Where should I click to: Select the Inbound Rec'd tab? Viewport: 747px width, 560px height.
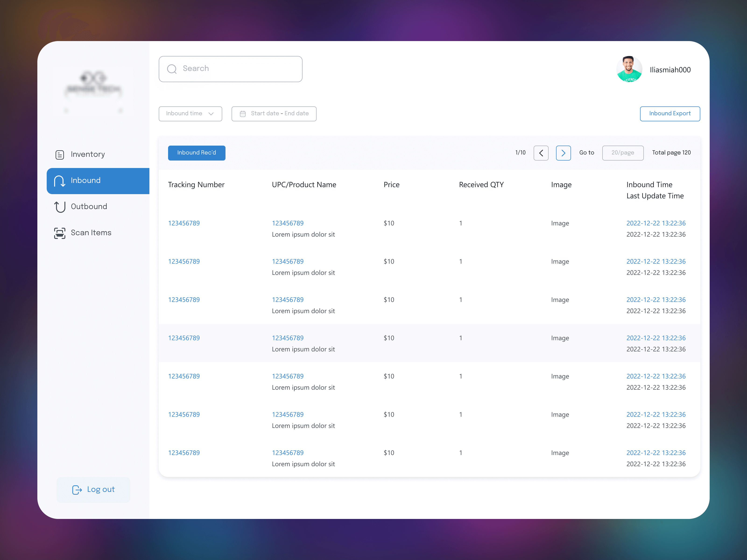[x=197, y=153]
